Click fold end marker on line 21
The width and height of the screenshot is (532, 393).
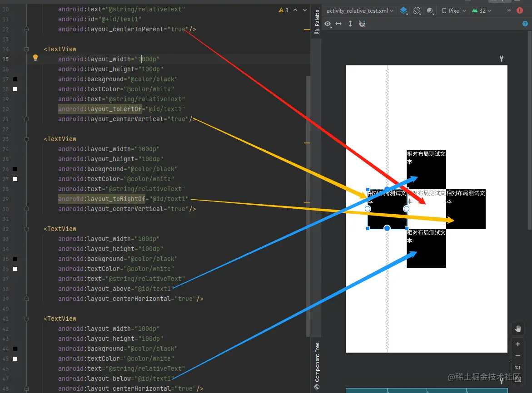(26, 119)
